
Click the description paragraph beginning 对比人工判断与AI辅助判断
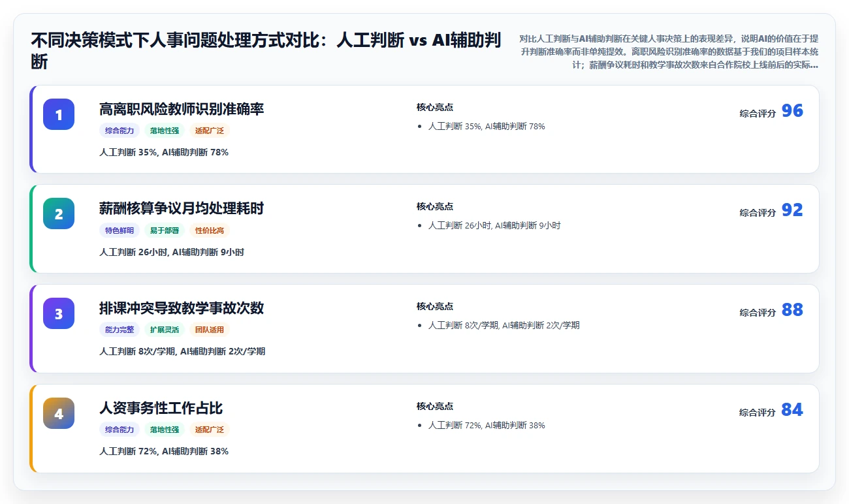point(669,52)
